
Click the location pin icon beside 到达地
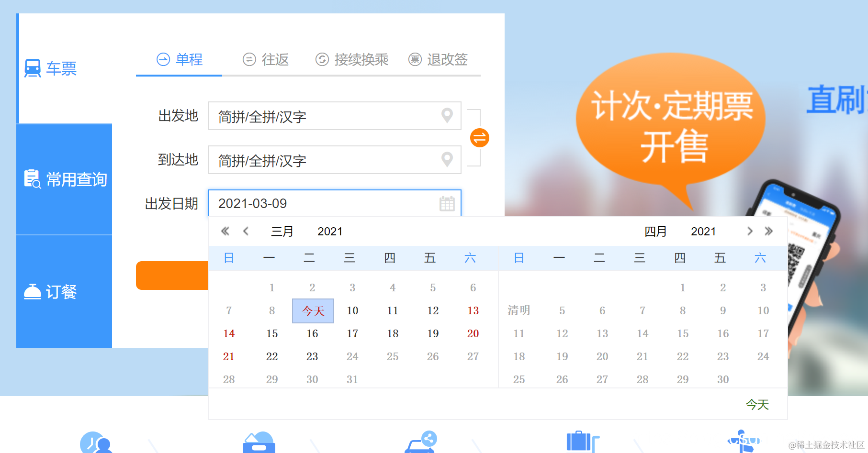point(447,160)
